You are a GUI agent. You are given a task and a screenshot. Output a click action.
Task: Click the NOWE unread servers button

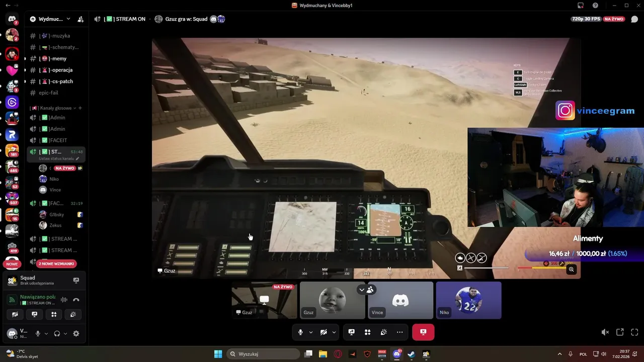click(x=12, y=264)
